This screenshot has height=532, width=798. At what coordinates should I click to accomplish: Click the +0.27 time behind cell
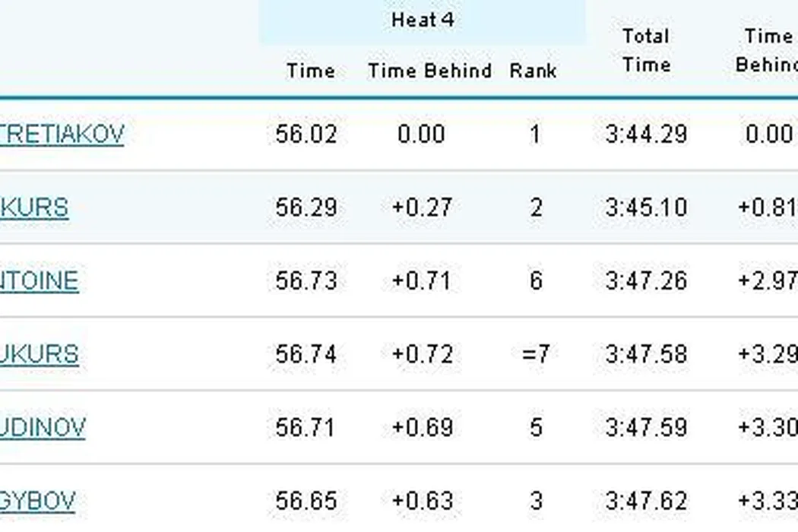[x=422, y=207]
